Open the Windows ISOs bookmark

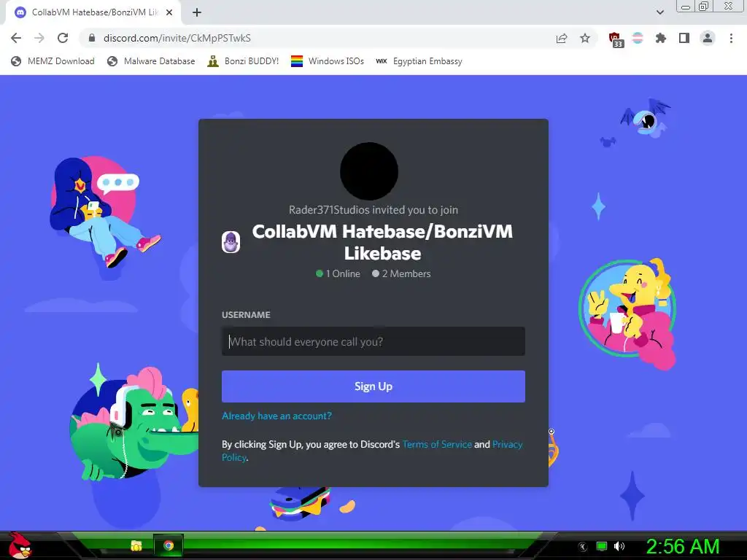(328, 61)
